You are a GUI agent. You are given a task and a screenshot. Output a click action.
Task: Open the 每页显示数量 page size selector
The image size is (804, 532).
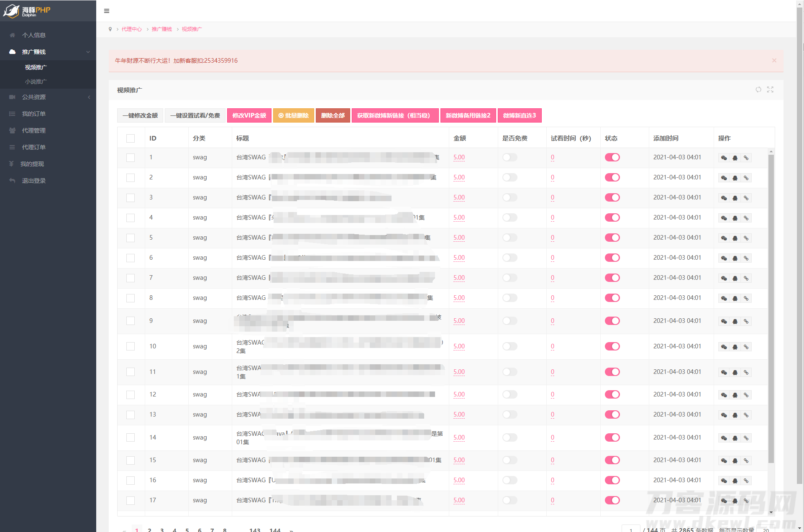click(x=766, y=529)
